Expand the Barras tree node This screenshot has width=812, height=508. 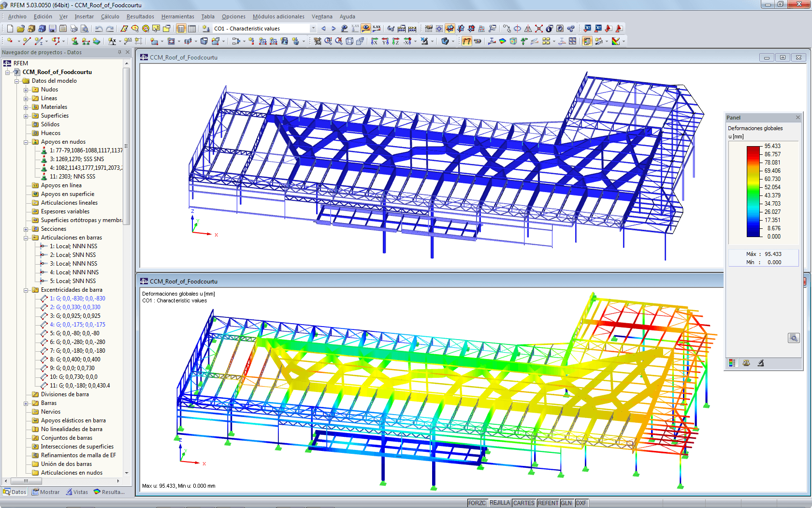click(27, 403)
